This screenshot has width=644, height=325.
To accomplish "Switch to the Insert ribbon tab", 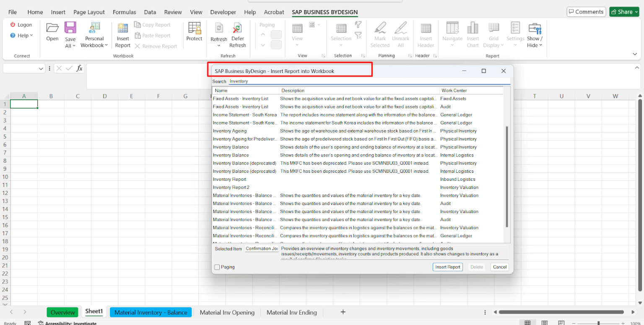I will tap(58, 12).
